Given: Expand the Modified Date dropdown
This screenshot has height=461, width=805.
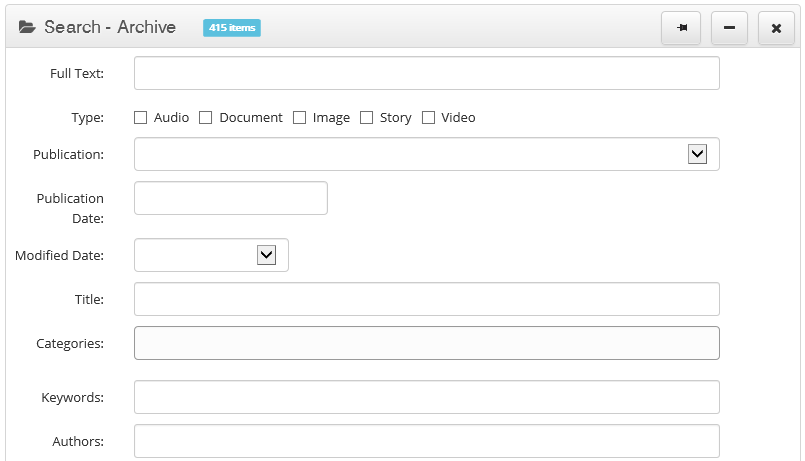Looking at the screenshot, I should pos(266,255).
